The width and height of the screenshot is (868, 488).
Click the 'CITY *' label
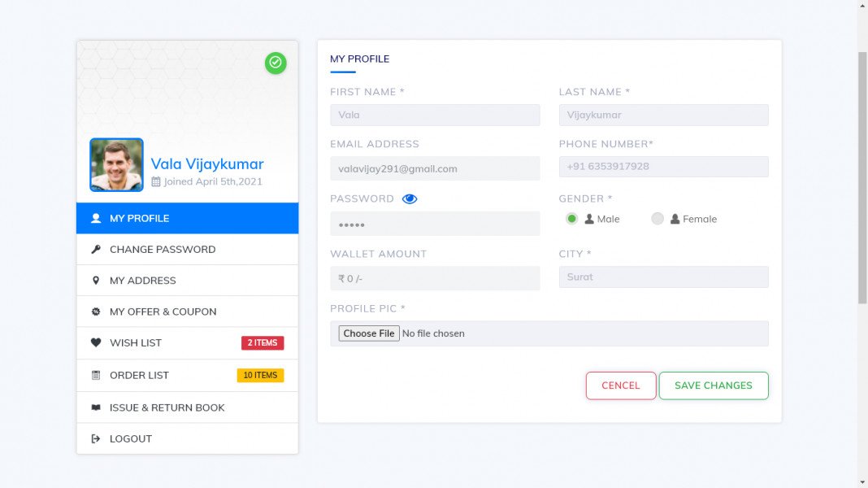[575, 254]
